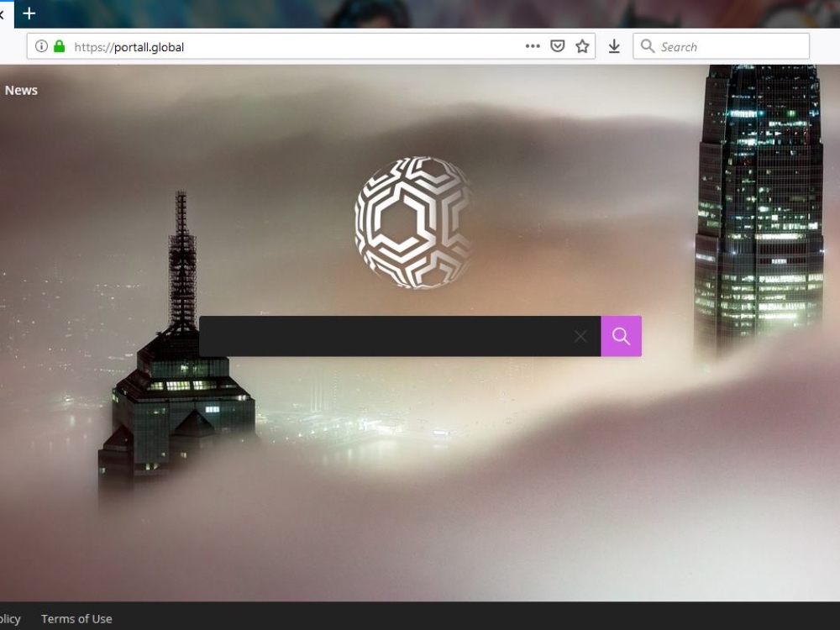Click the green padlock security icon
Screen dimensions: 840x630
click(59, 47)
